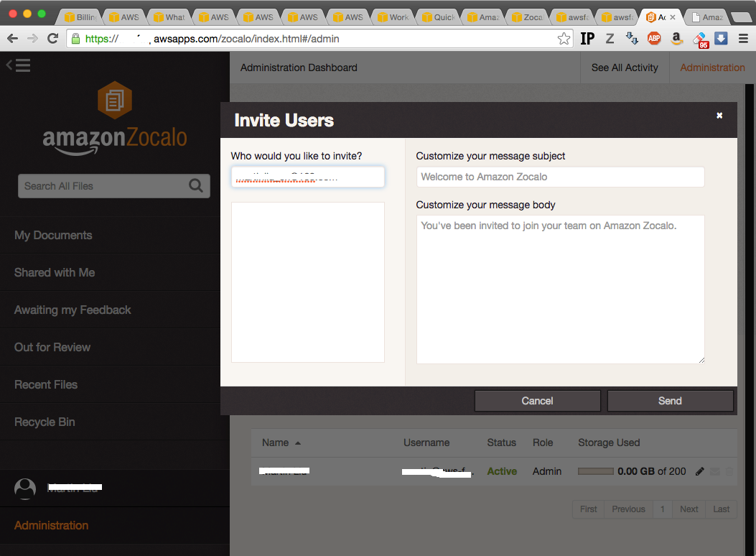Click the browser forward arrow
This screenshot has height=556, width=756.
pos(32,39)
